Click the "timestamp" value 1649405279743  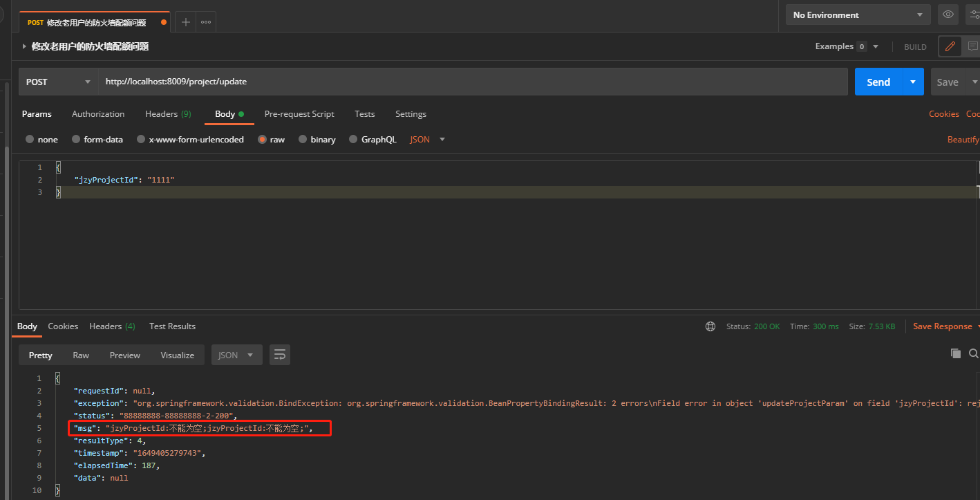point(169,453)
